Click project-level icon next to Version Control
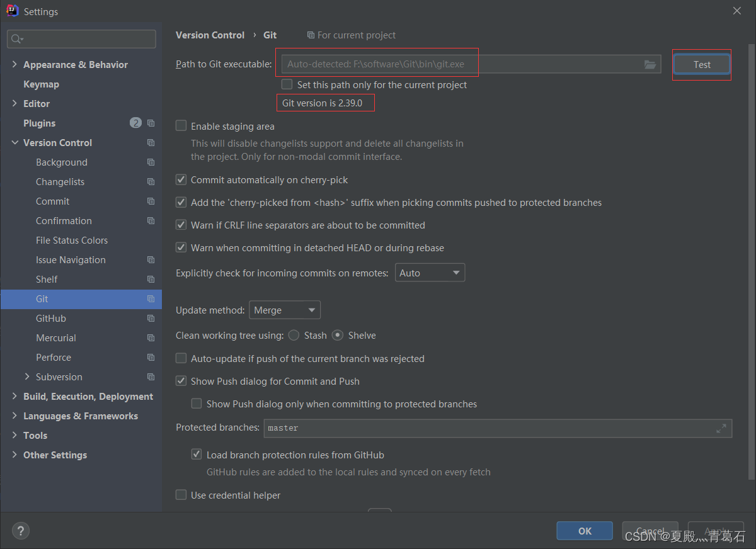The height and width of the screenshot is (549, 756). coord(151,143)
